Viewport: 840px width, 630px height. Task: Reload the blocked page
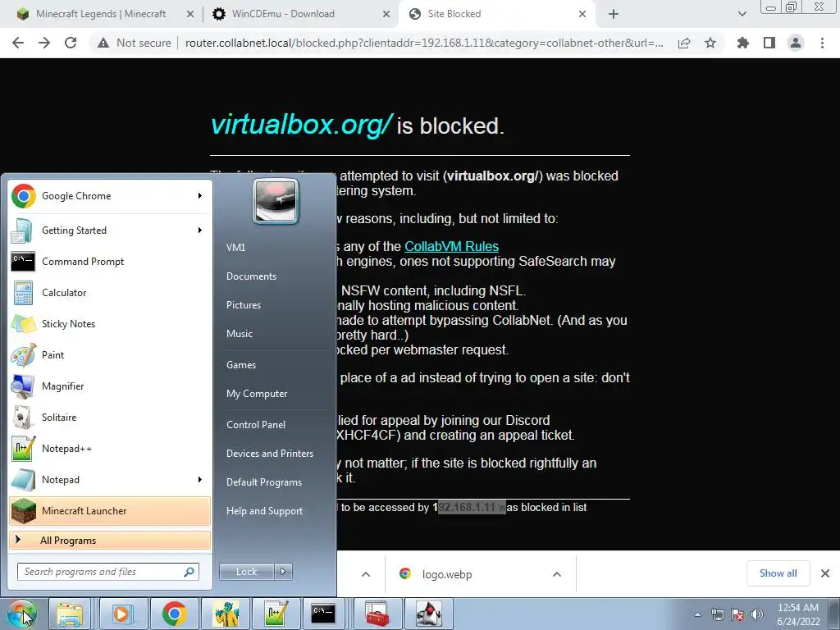tap(71, 43)
